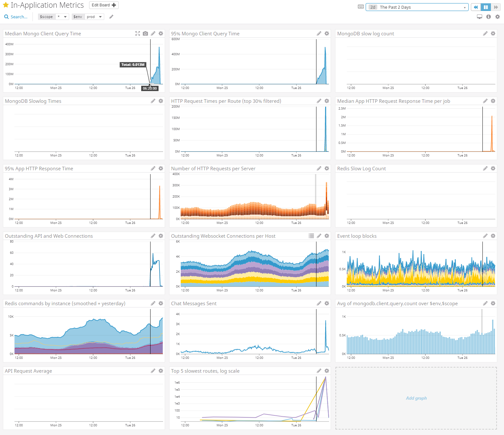Screen dimensions: 504x435
Task: Switch to TV mode with the monitor icon
Action: pyautogui.click(x=479, y=17)
